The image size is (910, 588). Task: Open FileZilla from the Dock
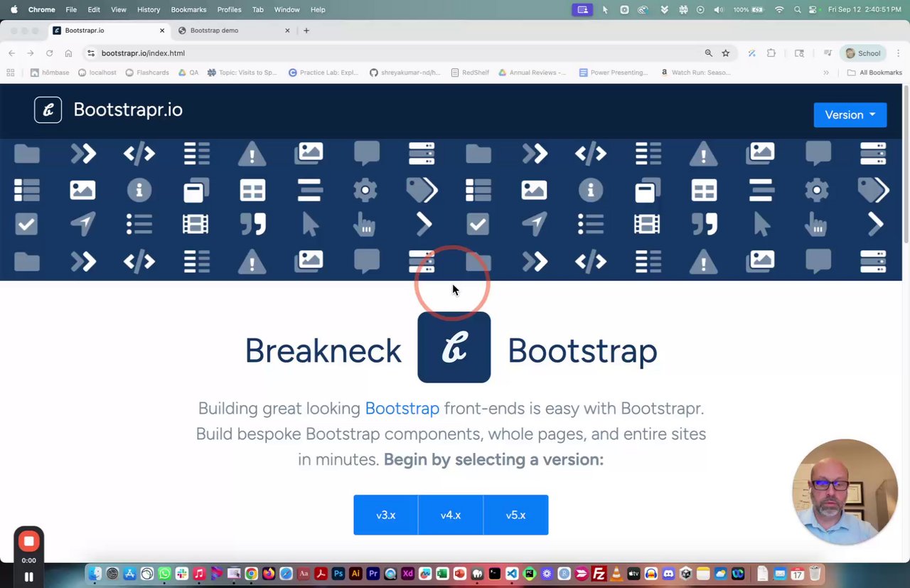(599, 574)
